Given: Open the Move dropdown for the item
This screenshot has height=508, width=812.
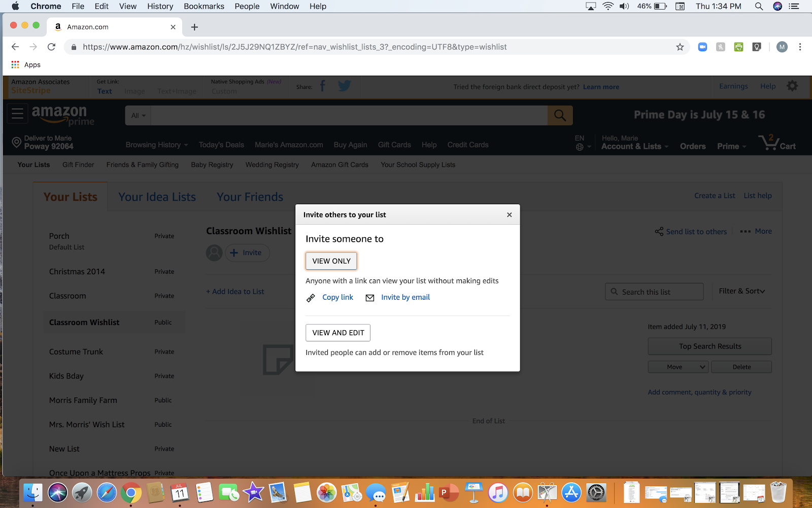Looking at the screenshot, I should tap(678, 367).
